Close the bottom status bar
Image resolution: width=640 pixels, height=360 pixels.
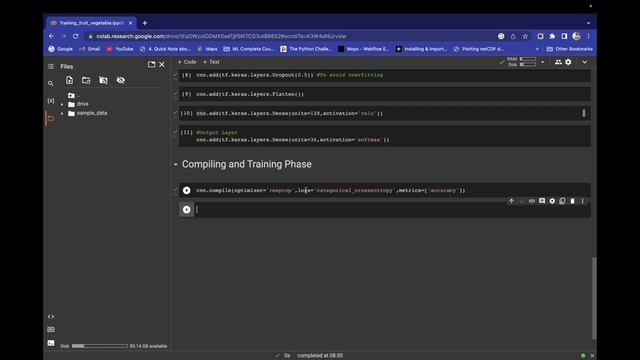point(592,356)
